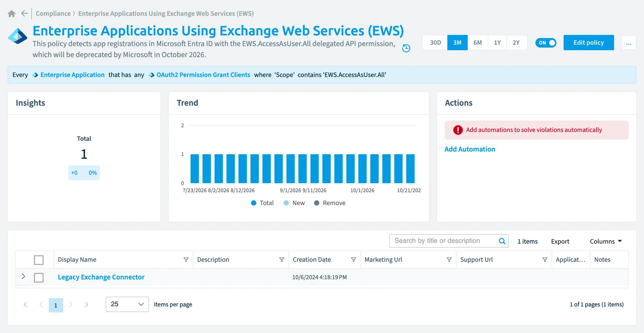Click the Notes column header
The image size is (644, 333).
click(x=602, y=260)
